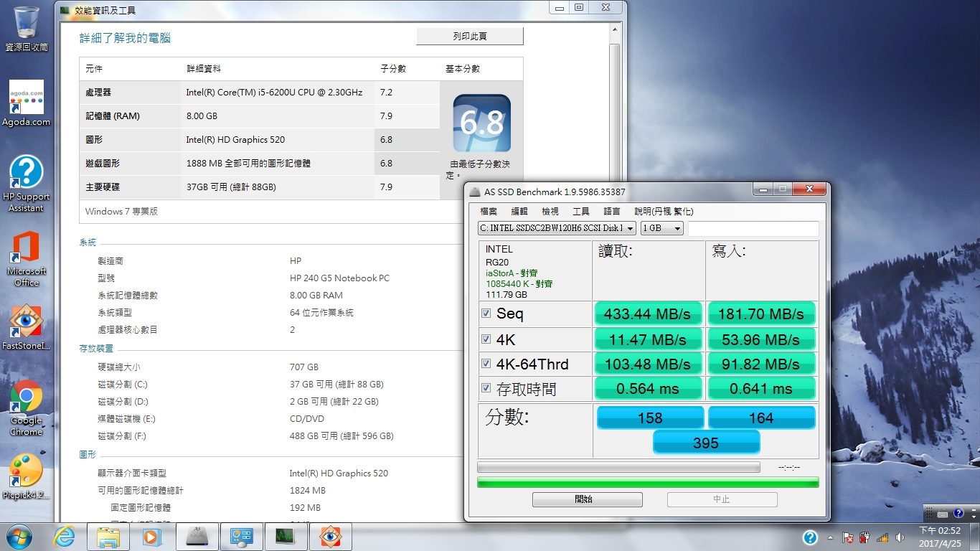This screenshot has height=551, width=980.
Task: Click the performance window vertical scrollbar
Action: tap(614, 273)
